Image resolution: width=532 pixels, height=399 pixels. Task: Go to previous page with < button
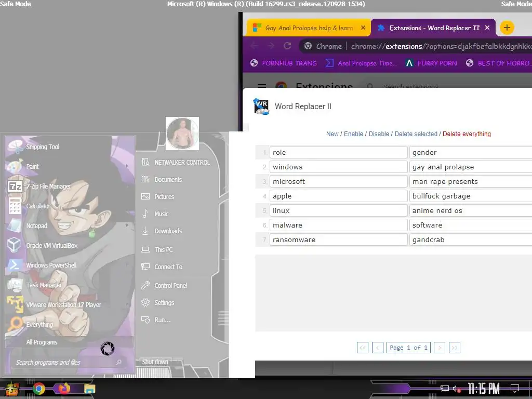tap(378, 348)
